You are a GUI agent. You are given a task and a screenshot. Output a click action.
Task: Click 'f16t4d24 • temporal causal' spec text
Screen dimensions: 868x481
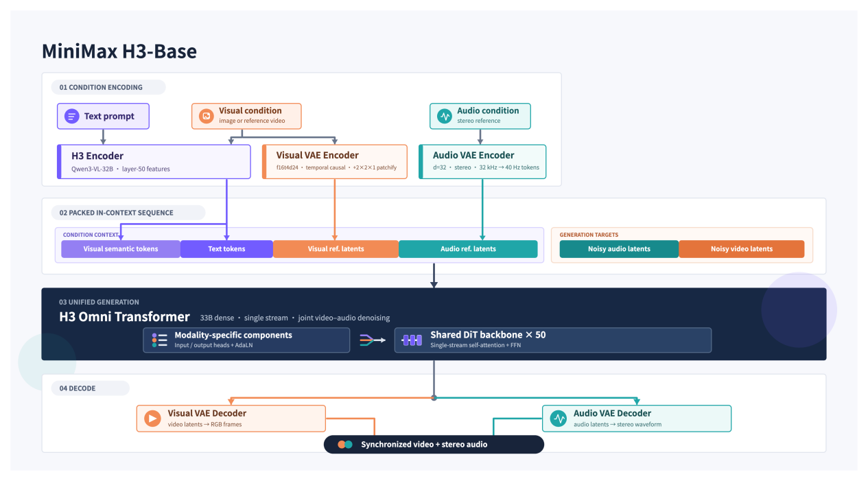(336, 168)
